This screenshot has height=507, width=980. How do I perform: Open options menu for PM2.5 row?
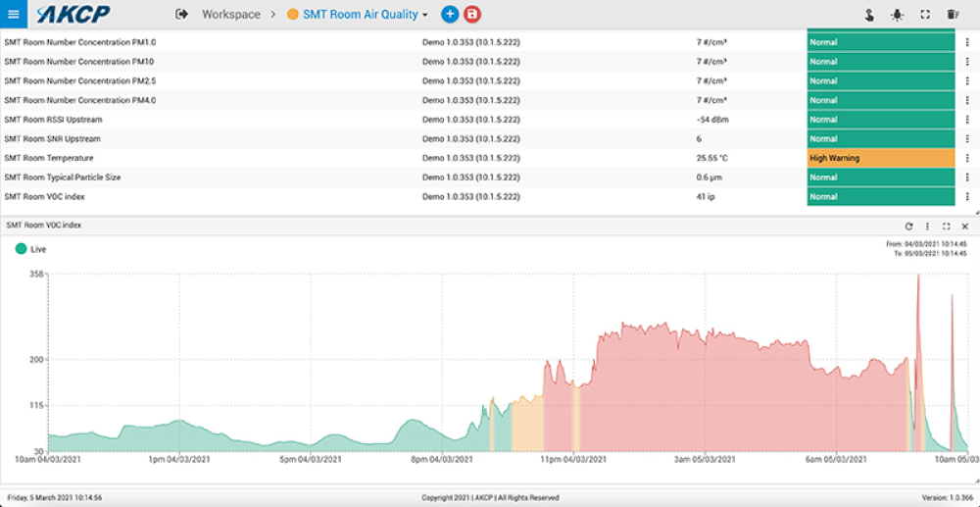tap(967, 80)
